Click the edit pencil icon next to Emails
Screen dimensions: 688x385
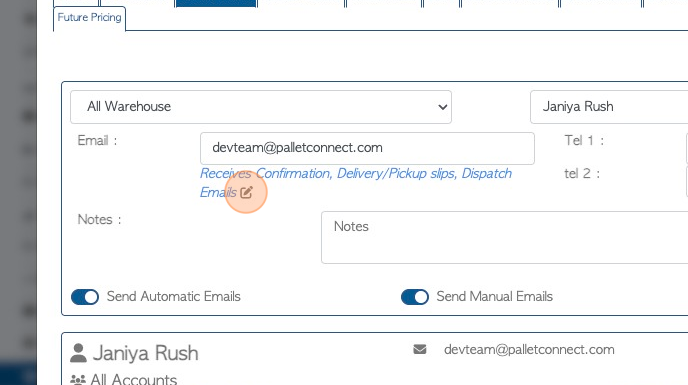pos(246,192)
